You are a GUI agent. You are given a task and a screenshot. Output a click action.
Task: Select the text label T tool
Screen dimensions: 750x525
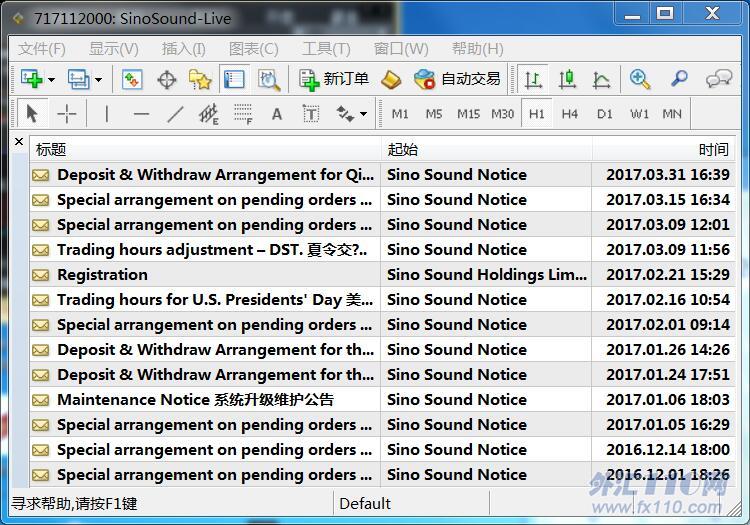pyautogui.click(x=311, y=114)
